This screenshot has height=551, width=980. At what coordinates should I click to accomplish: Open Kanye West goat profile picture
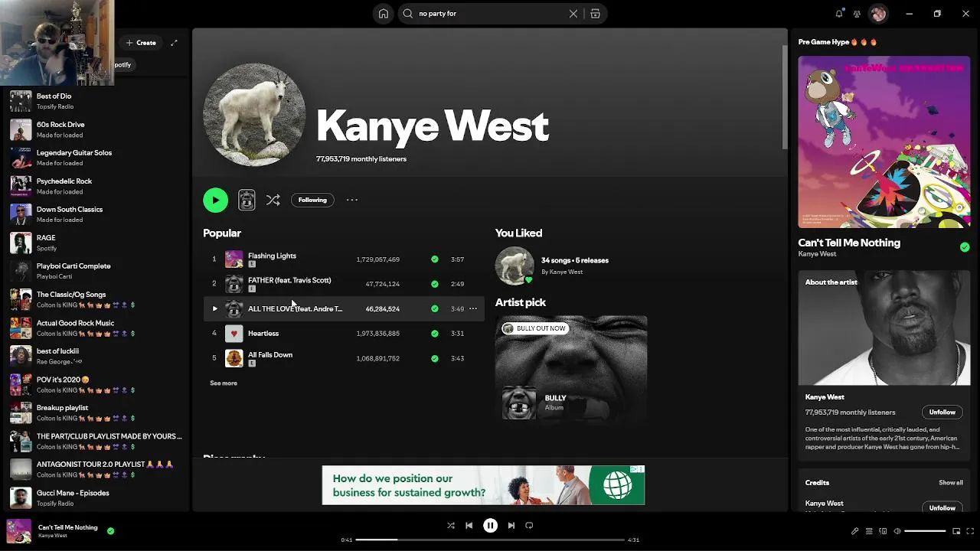coord(254,115)
